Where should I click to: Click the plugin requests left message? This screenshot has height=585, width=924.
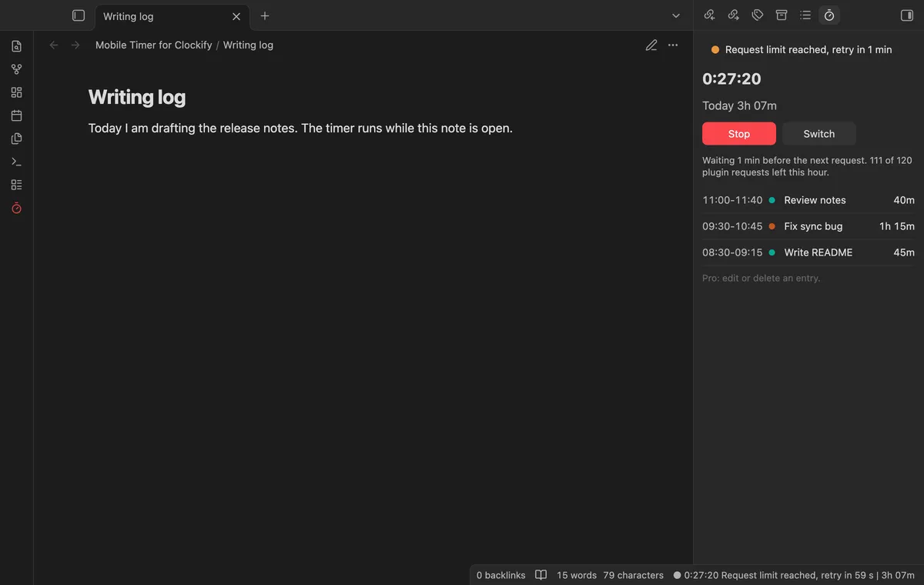(x=807, y=166)
